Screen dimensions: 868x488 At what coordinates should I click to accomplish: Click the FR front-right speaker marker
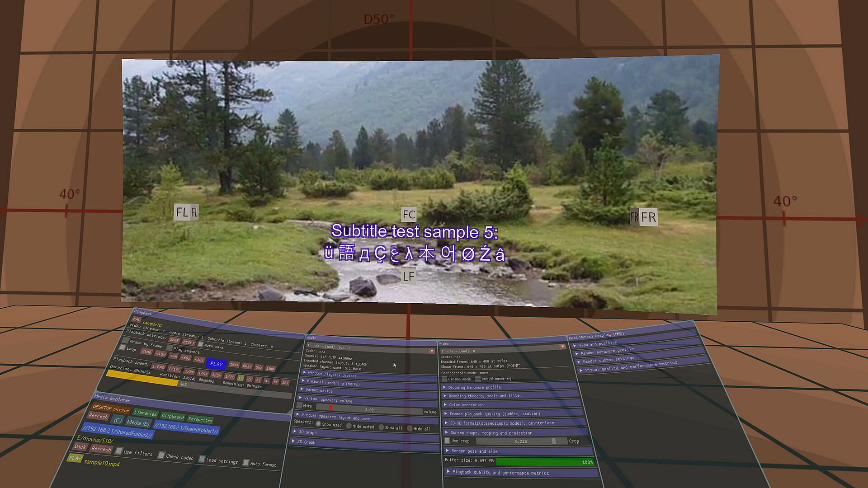(648, 217)
